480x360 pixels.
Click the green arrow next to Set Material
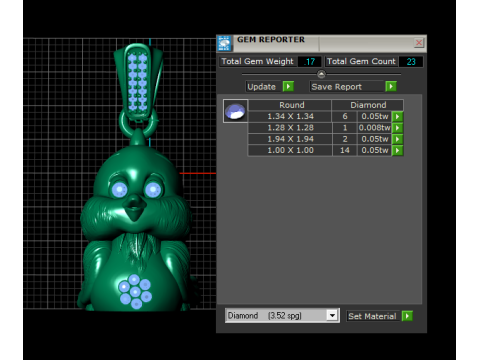(x=407, y=316)
